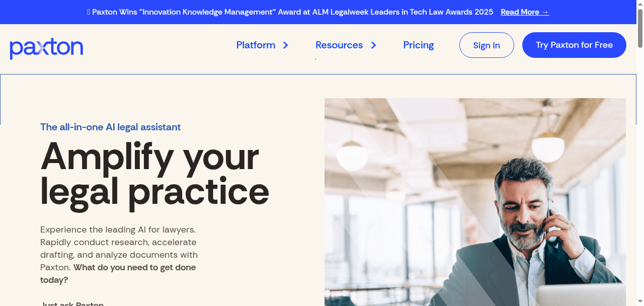
Task: Click the hero photo of man on phone
Action: tap(475, 202)
